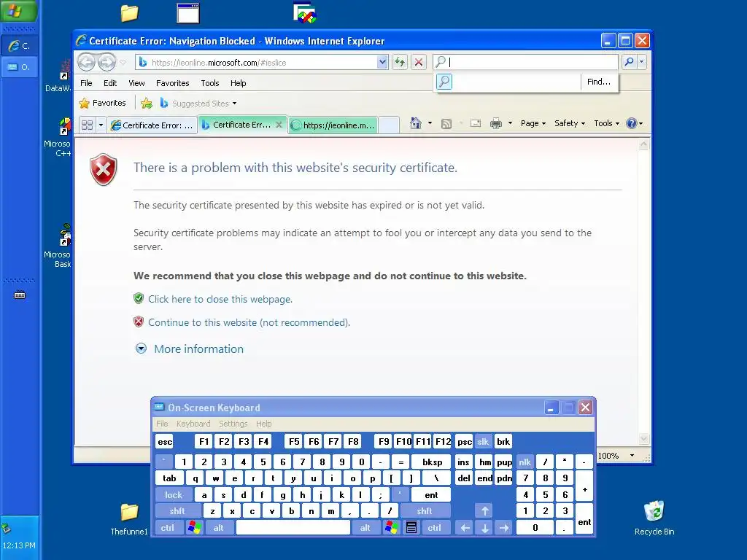Click the right arrow key on On-Screen Keyboard

coord(504,528)
